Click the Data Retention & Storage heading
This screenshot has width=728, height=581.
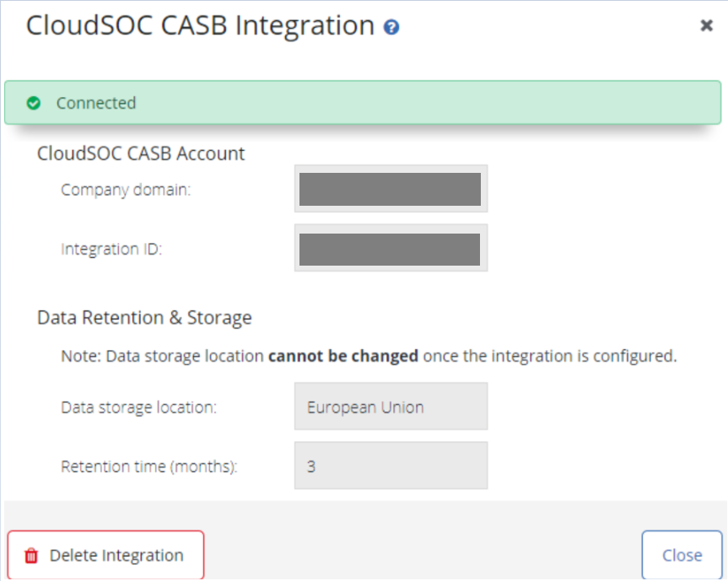144,318
